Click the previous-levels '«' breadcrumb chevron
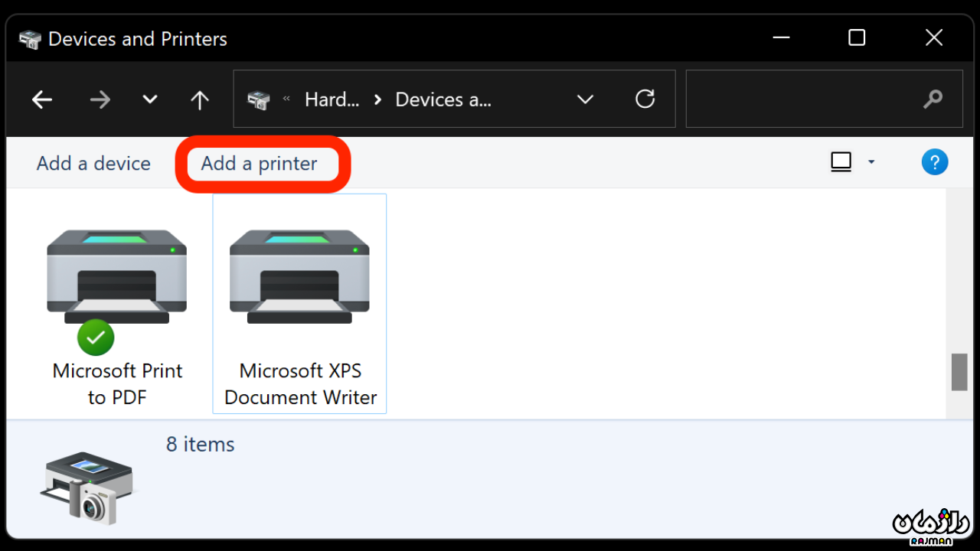This screenshot has width=980, height=551. pyautogui.click(x=287, y=99)
